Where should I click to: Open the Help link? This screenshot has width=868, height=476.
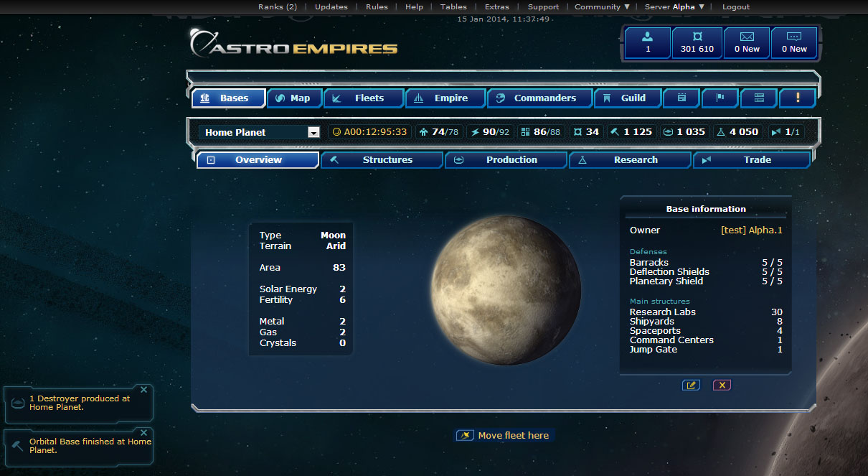pos(414,7)
